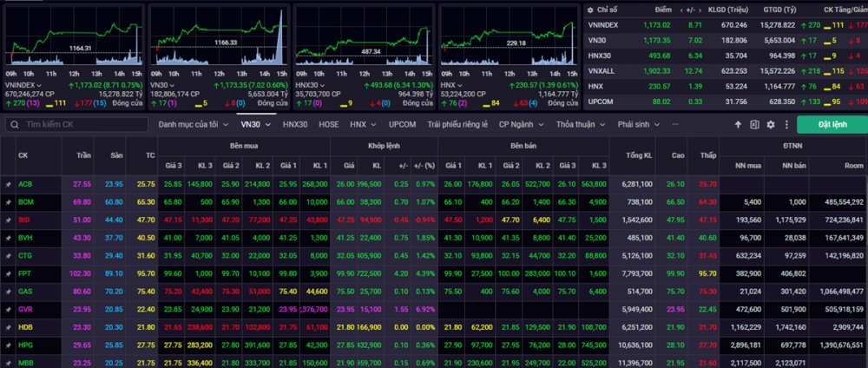Open the VN30 intraday chart
868x368 pixels.
pyautogui.click(x=220, y=37)
